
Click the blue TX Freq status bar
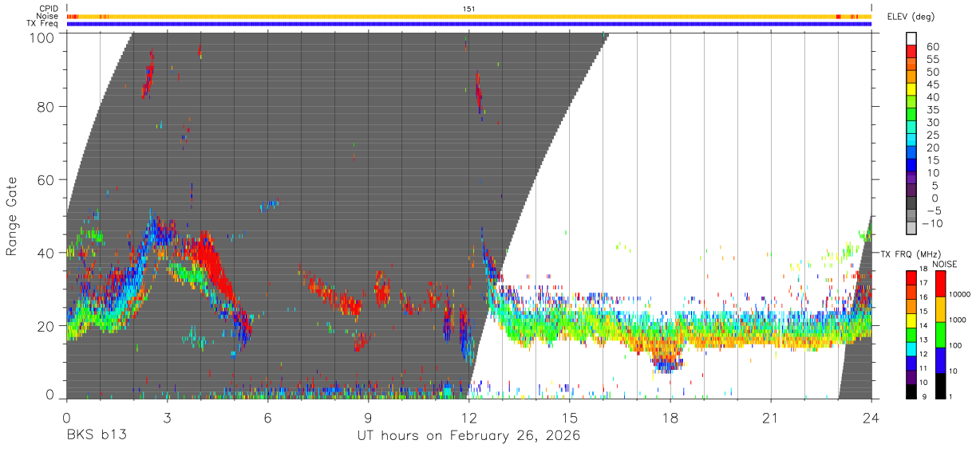pyautogui.click(x=469, y=24)
